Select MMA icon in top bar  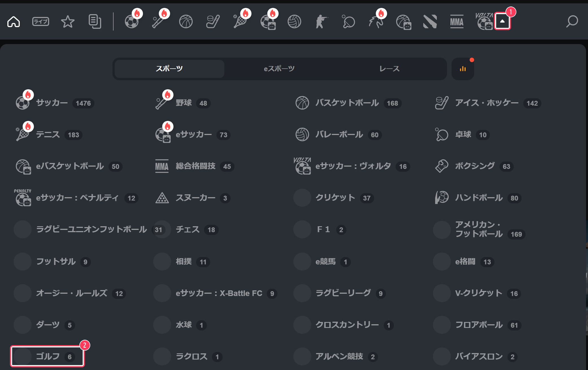tap(457, 21)
